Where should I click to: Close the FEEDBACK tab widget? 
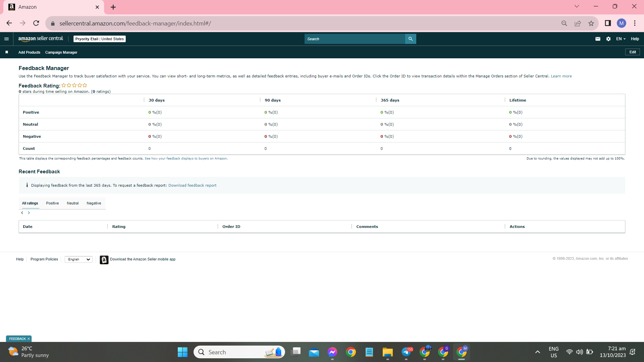click(x=29, y=339)
